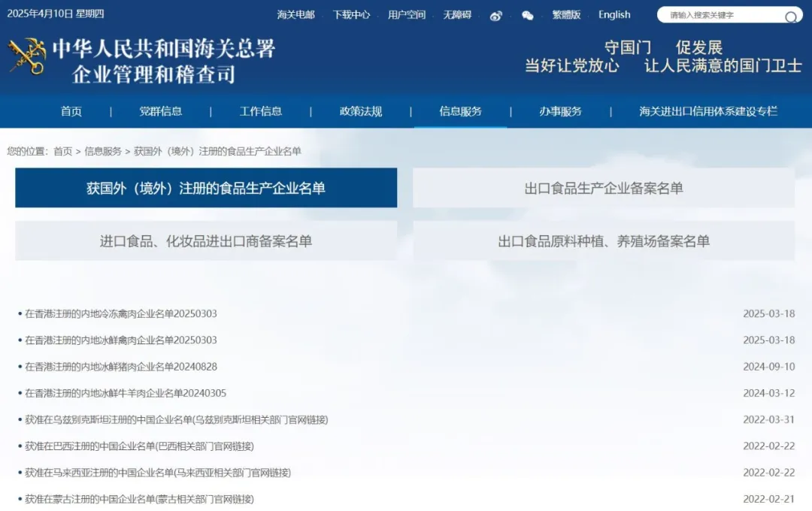Click the search magnifier icon
Image resolution: width=812 pixels, height=511 pixels.
pos(791,17)
